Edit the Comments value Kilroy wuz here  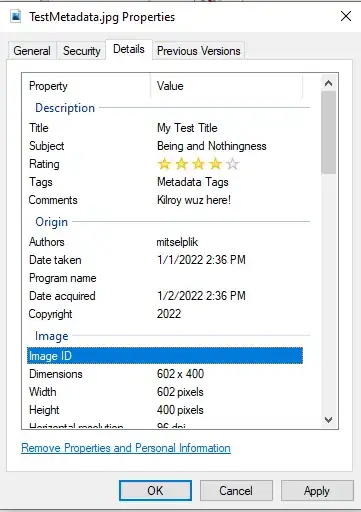tap(194, 200)
